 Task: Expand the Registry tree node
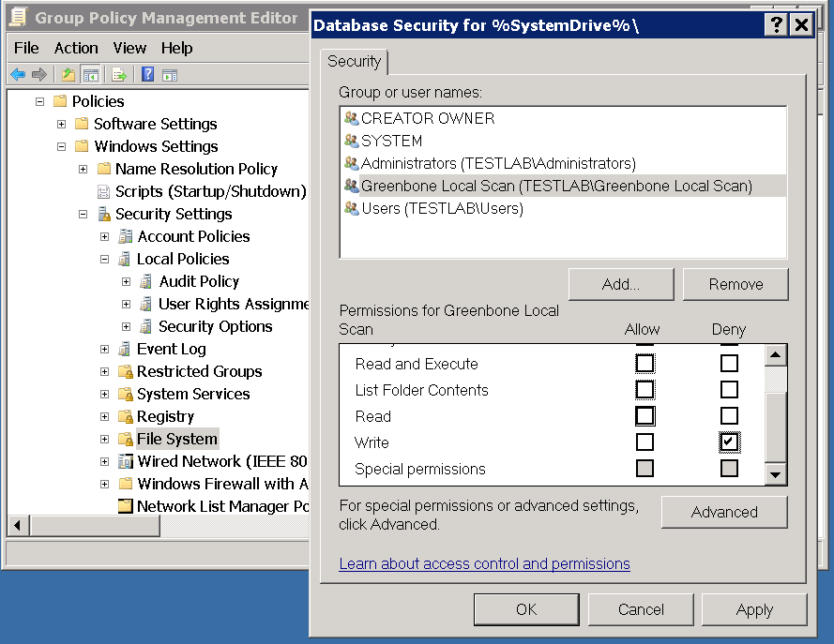click(x=104, y=416)
